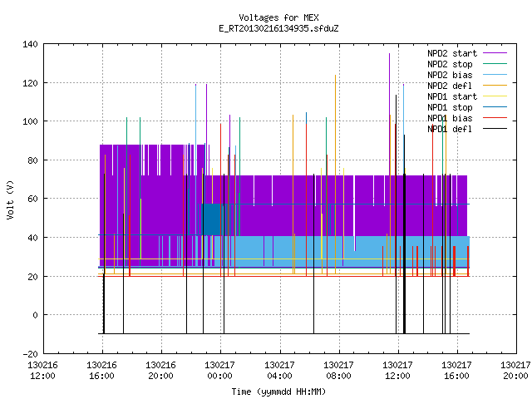
Task: Click the 'Volt (V)' y-axis label
Action: [x=10, y=199]
